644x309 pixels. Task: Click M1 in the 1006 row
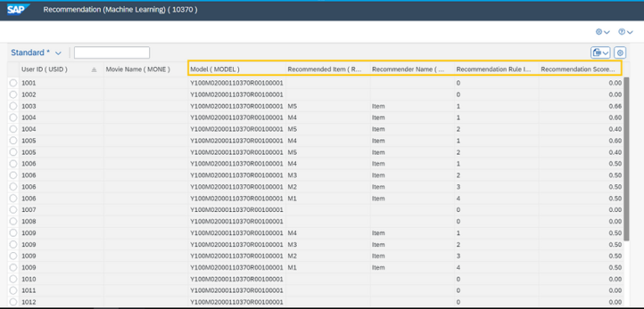click(292, 198)
